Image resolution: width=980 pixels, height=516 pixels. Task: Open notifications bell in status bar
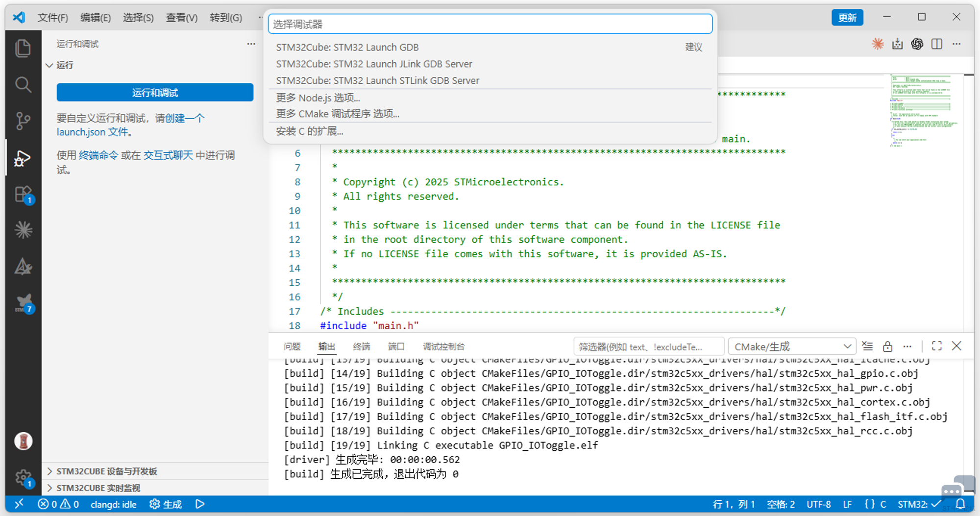pos(960,504)
